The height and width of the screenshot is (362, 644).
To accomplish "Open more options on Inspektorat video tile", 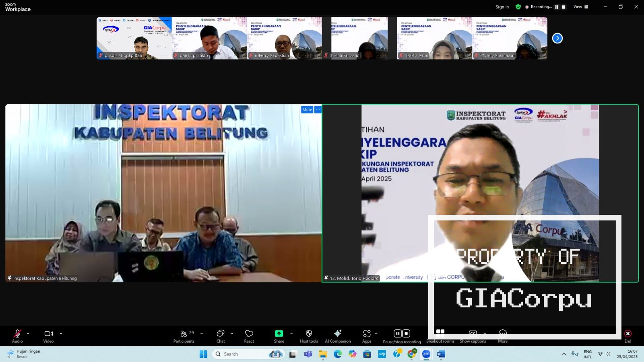I will click(318, 109).
